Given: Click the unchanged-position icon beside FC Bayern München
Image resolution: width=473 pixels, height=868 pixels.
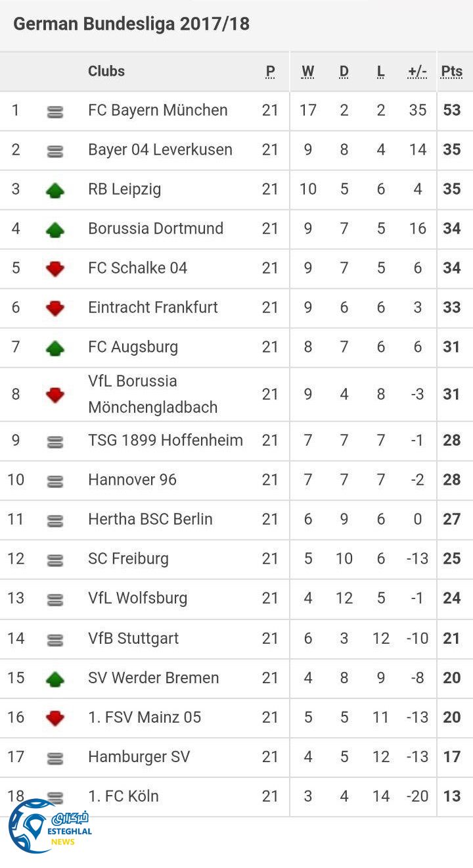Looking at the screenshot, I should [55, 112].
